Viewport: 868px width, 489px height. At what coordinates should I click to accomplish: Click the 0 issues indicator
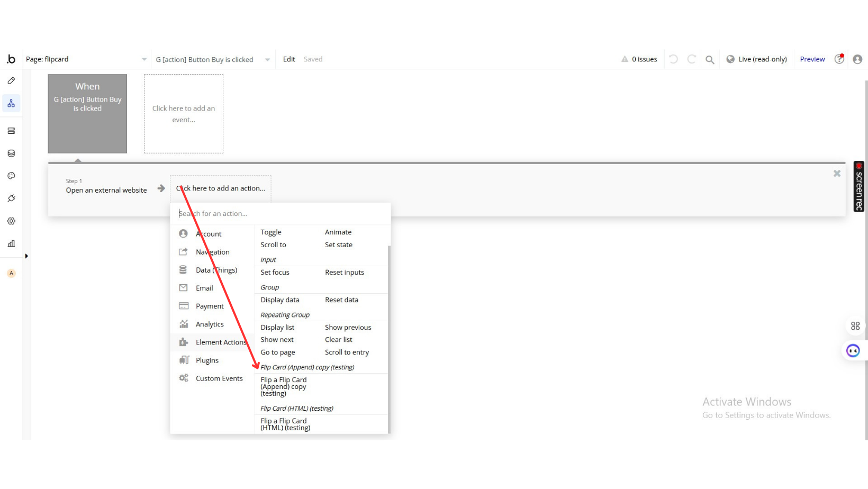639,59
